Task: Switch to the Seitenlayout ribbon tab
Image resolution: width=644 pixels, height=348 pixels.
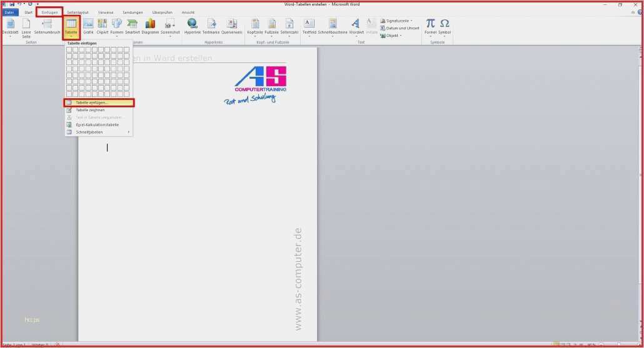Action: [x=78, y=12]
